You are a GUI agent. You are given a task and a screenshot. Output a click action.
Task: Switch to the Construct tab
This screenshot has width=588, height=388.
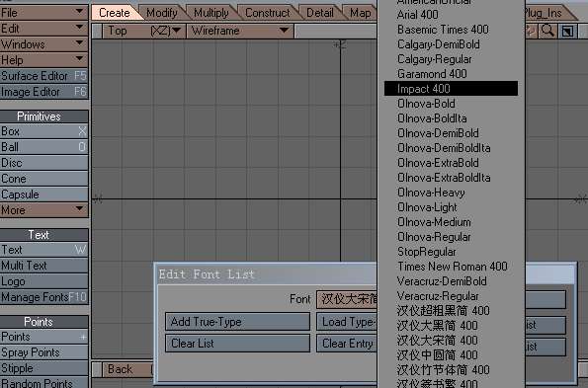coord(268,13)
